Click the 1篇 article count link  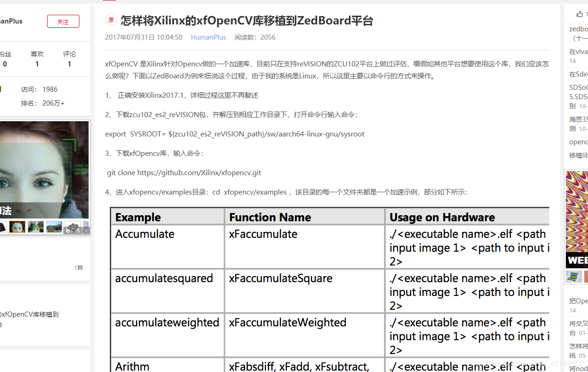[78, 267]
